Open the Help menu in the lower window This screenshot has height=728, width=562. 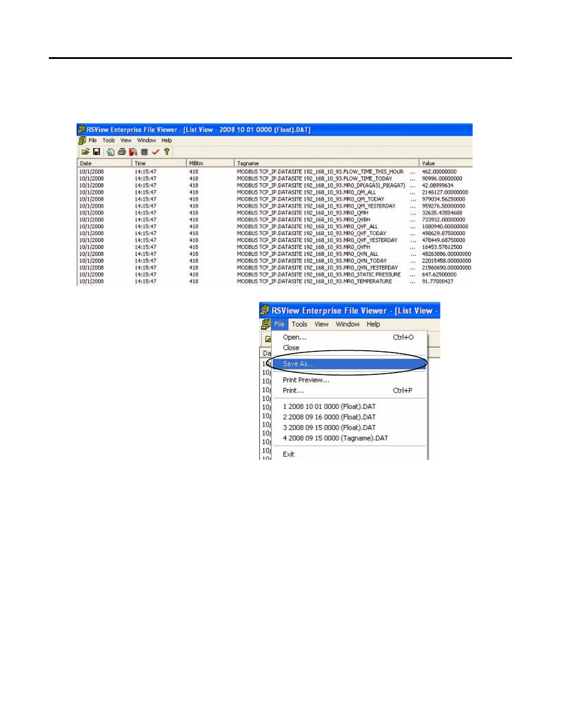coord(373,324)
